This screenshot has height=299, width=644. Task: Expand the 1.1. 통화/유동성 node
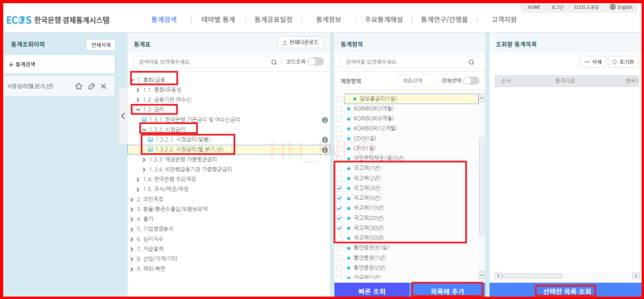point(138,89)
